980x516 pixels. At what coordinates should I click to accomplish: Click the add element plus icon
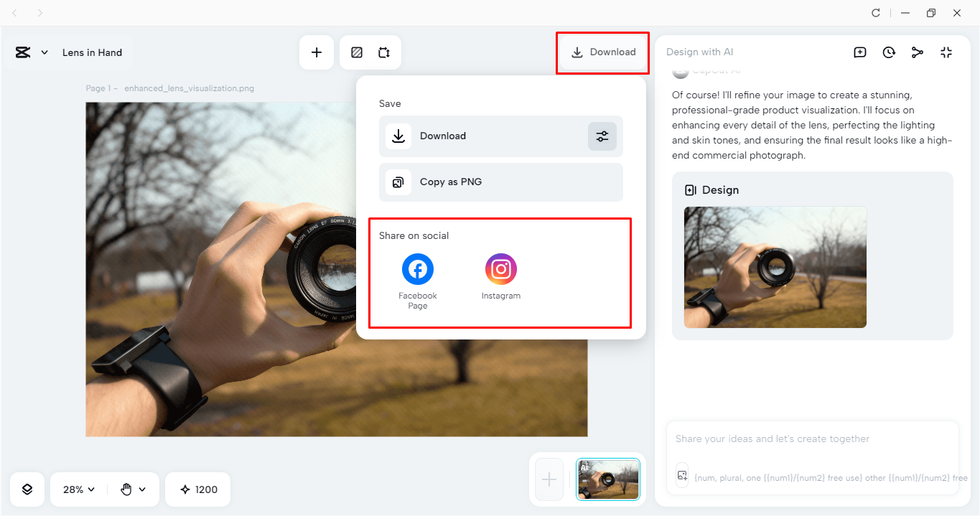(317, 52)
